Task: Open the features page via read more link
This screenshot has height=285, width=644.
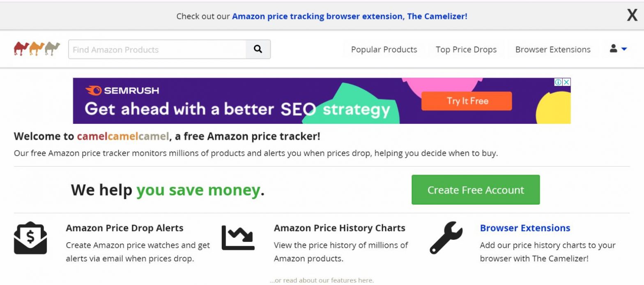Action: [x=322, y=280]
